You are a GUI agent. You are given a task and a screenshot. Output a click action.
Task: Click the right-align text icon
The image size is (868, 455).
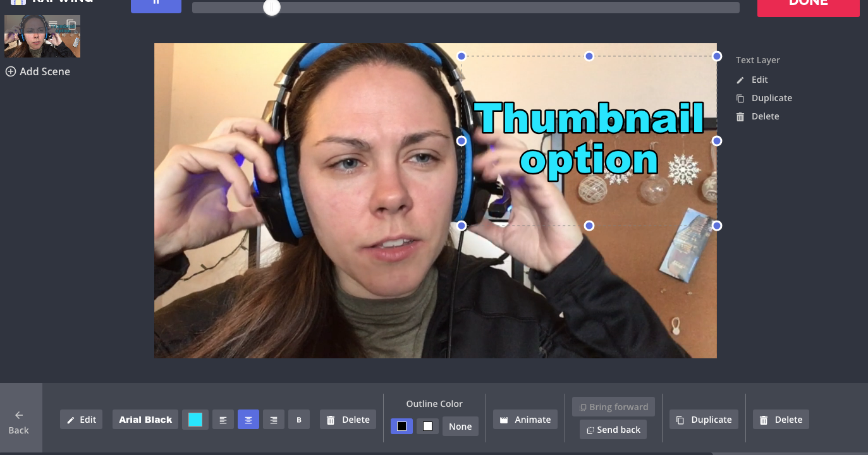point(274,420)
